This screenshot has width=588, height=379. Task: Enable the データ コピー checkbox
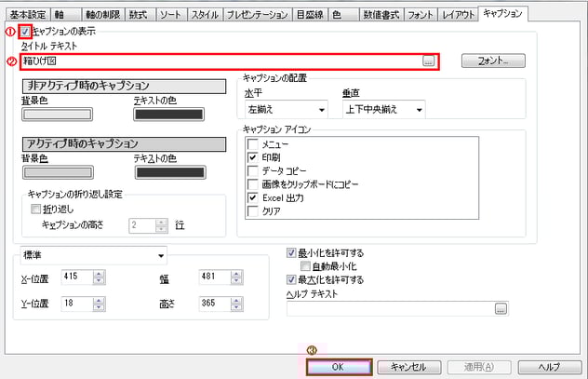point(253,171)
